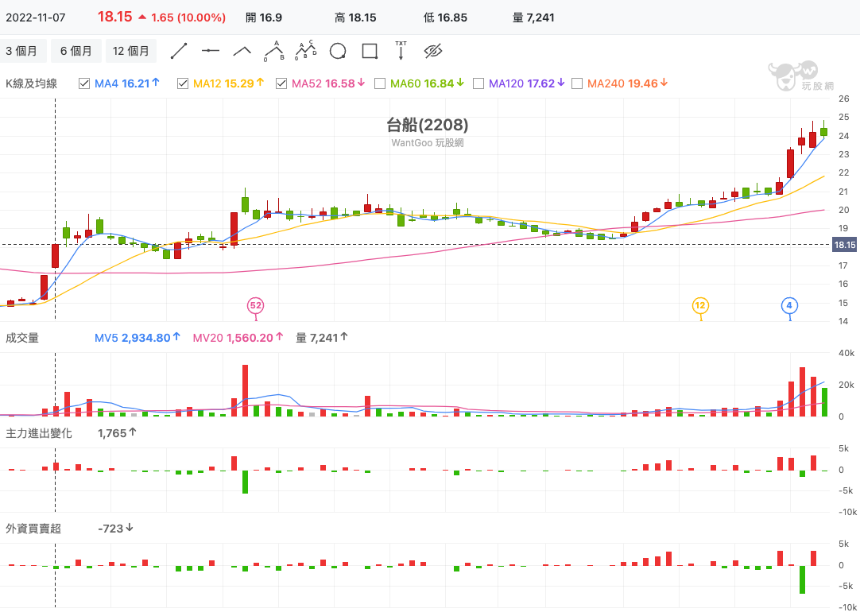This screenshot has width=860, height=616.
Task: Switch chart range to 3 個月
Action: coord(22,51)
